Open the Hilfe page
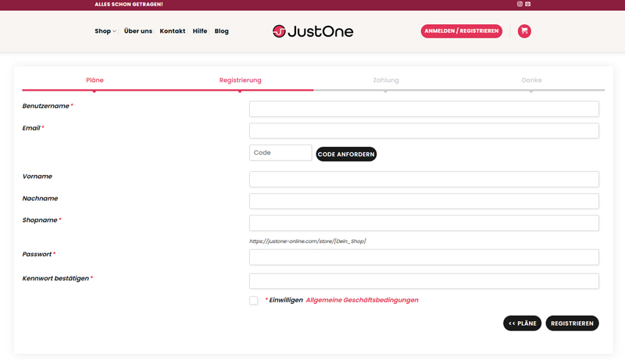Viewport: 625px width, 364px height. coord(200,31)
